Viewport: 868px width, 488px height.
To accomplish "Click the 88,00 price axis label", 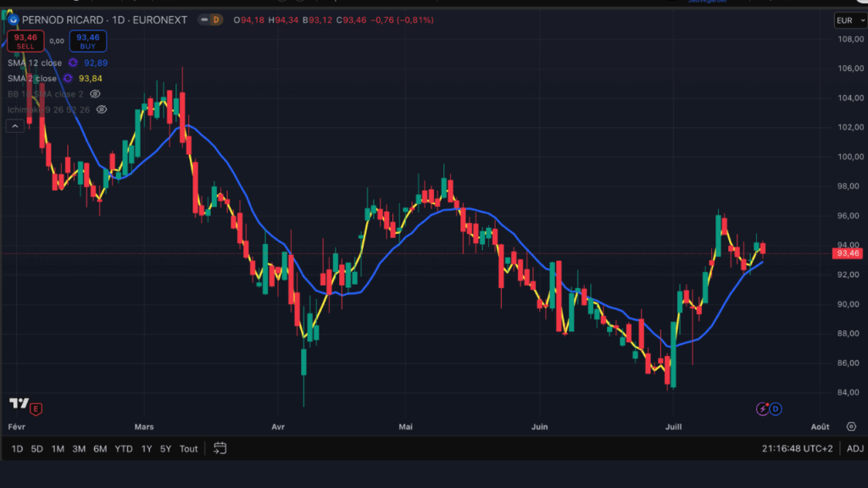I will pos(849,334).
